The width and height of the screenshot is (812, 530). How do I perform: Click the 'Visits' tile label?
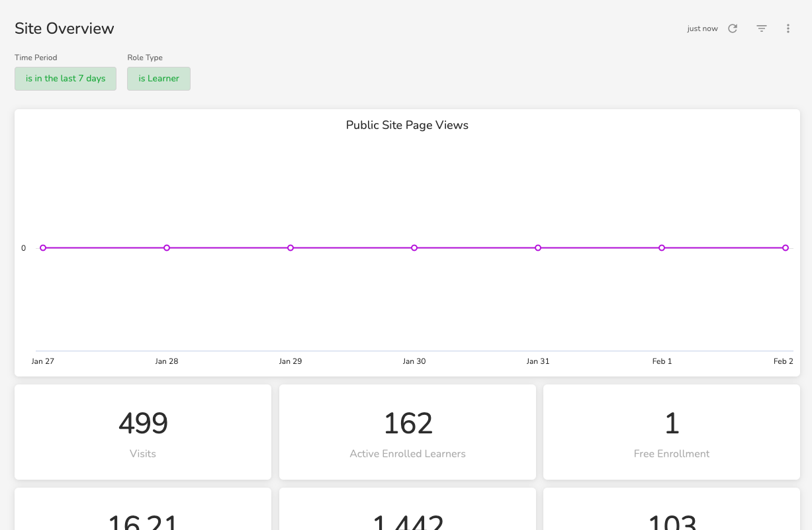[x=143, y=454]
